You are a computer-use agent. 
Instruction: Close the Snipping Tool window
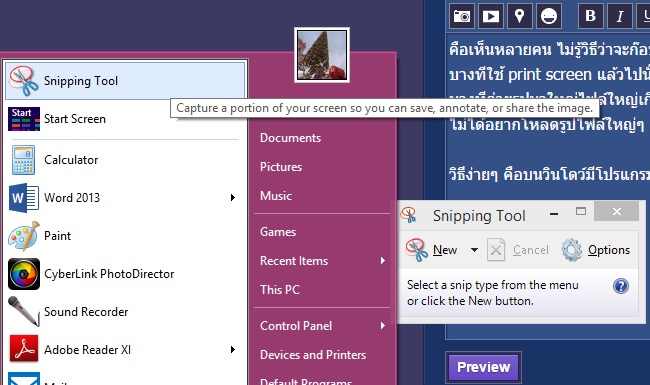(x=616, y=212)
